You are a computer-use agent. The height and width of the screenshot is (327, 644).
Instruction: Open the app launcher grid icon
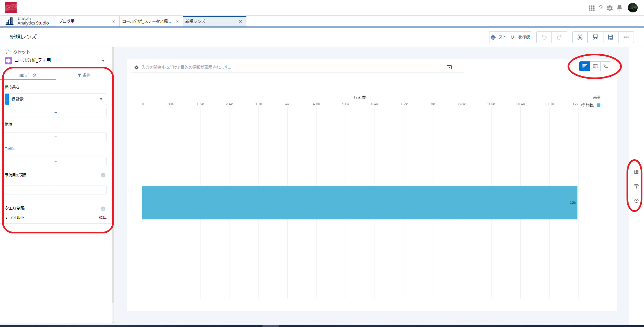click(591, 8)
